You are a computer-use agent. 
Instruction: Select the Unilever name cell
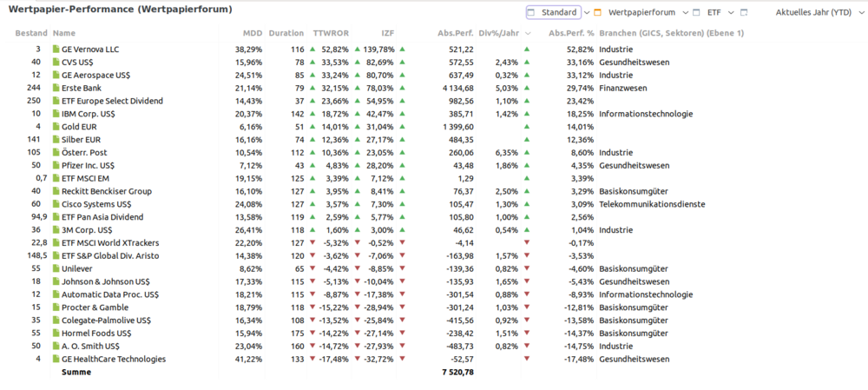[x=77, y=268]
